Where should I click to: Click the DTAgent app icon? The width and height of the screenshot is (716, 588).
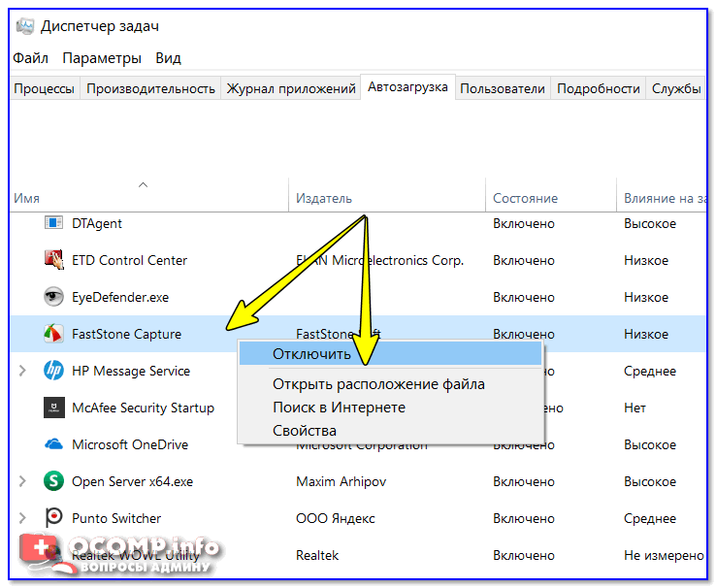tap(53, 223)
